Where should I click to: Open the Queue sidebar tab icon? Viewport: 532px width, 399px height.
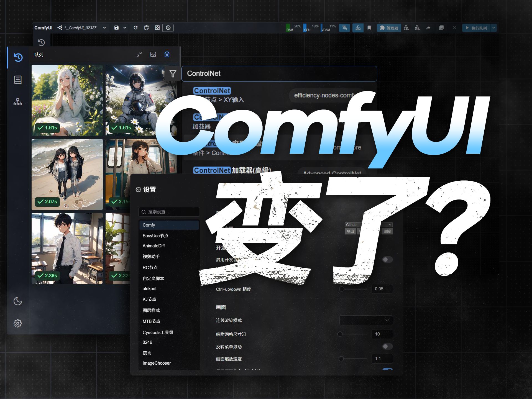pyautogui.click(x=18, y=57)
